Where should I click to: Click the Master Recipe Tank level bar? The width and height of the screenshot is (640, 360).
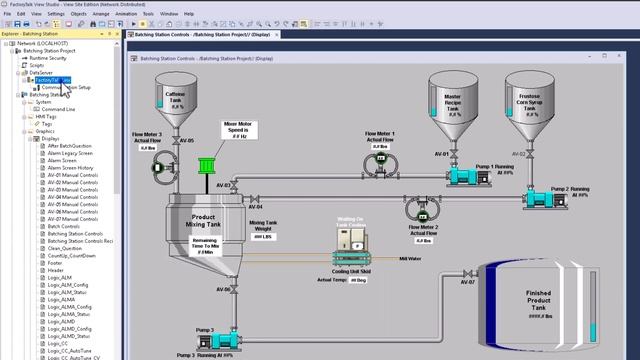(x=433, y=101)
